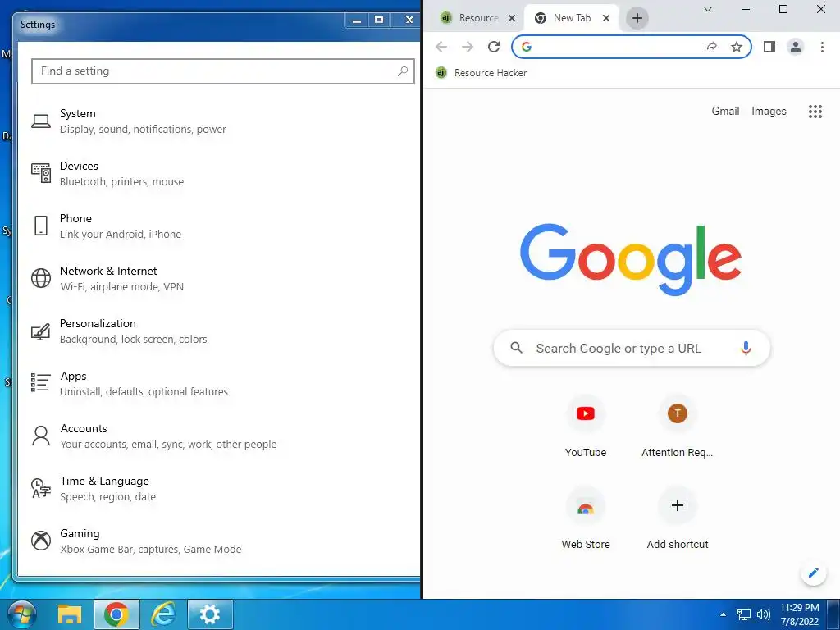The image size is (840, 630).
Task: Open the Time & Language icon
Action: click(41, 488)
